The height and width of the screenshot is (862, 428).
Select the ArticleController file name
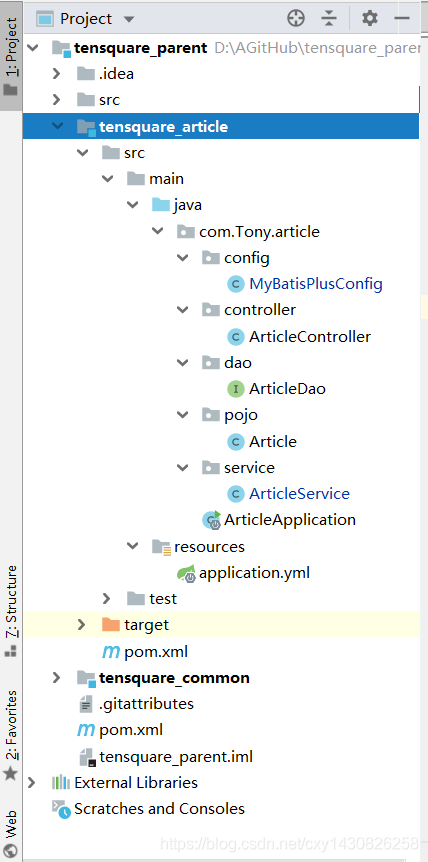coord(310,336)
